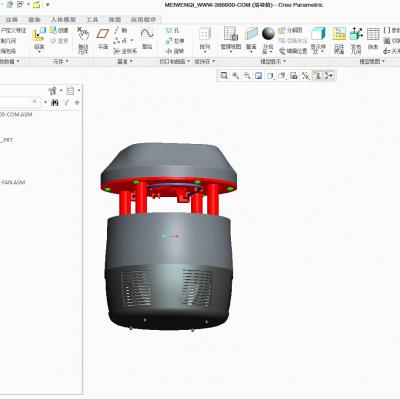This screenshot has height=400, width=400.
Task: Toggle the highlighted annotation display filter in graphics toolbar
Action: 317,76
